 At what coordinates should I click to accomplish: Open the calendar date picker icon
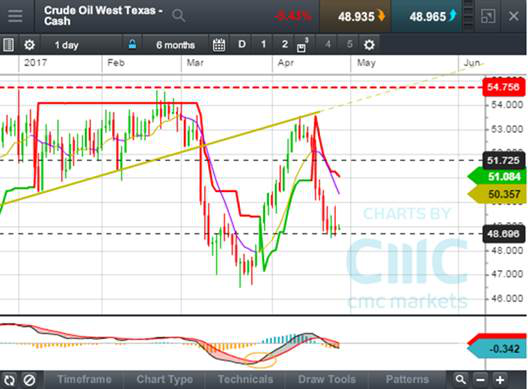[219, 45]
